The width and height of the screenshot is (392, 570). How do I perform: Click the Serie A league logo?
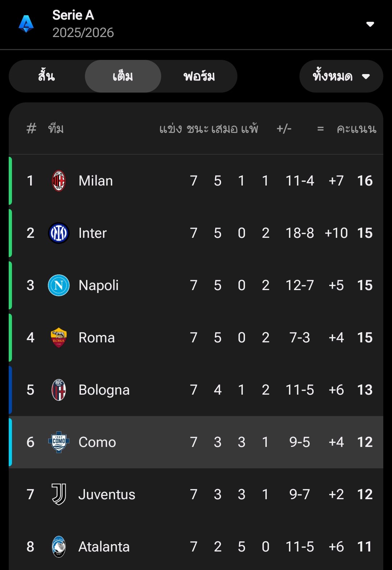point(26,24)
